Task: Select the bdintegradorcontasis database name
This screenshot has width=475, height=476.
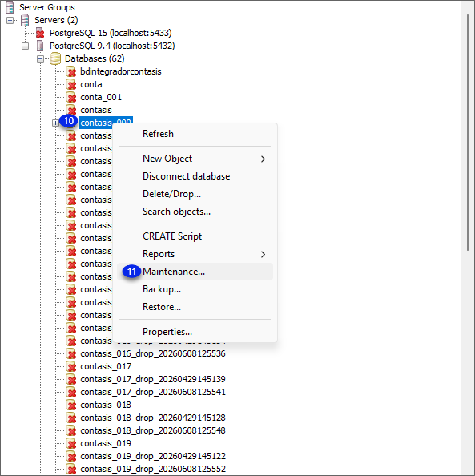Action: tap(121, 71)
